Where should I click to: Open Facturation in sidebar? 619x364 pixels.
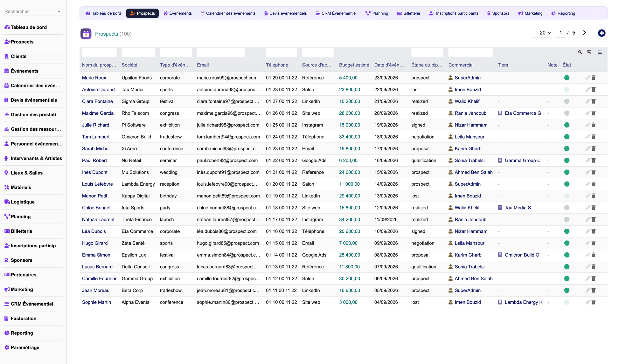tap(24, 319)
